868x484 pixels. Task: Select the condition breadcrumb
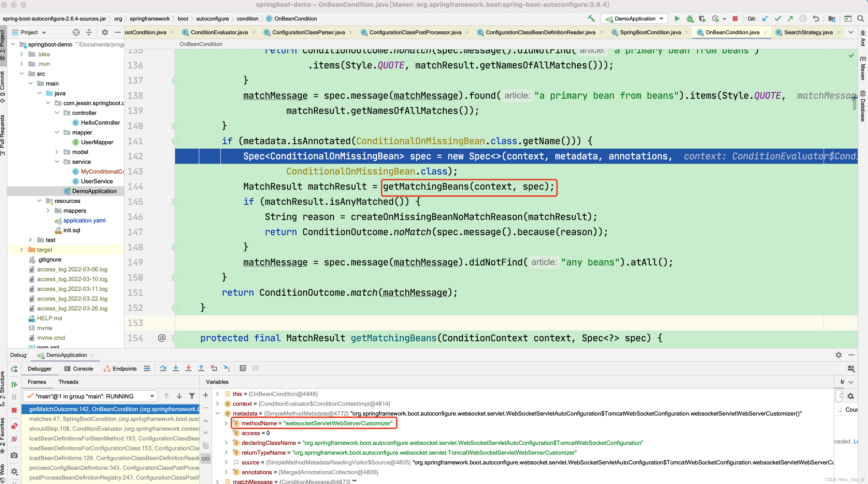pyautogui.click(x=247, y=19)
